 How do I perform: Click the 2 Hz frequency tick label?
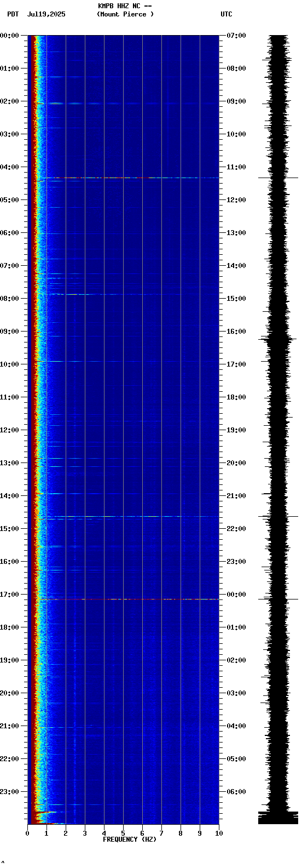66,833
